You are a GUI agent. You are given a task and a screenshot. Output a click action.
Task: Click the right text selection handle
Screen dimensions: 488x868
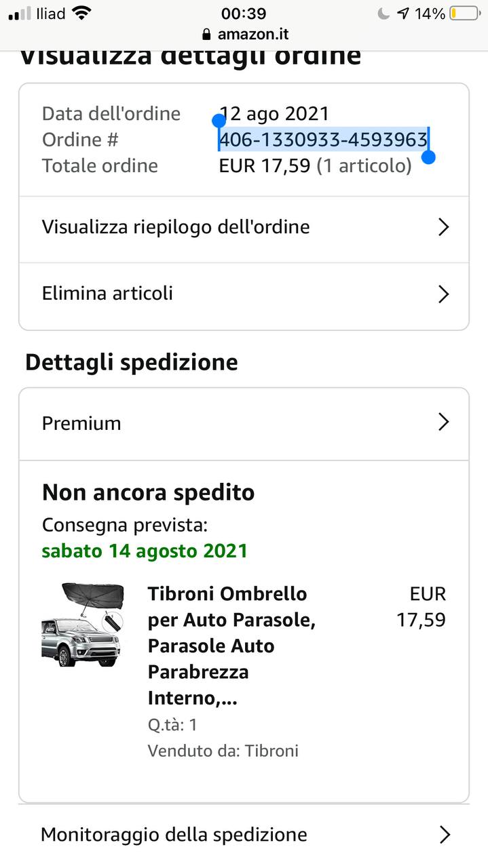click(x=428, y=158)
